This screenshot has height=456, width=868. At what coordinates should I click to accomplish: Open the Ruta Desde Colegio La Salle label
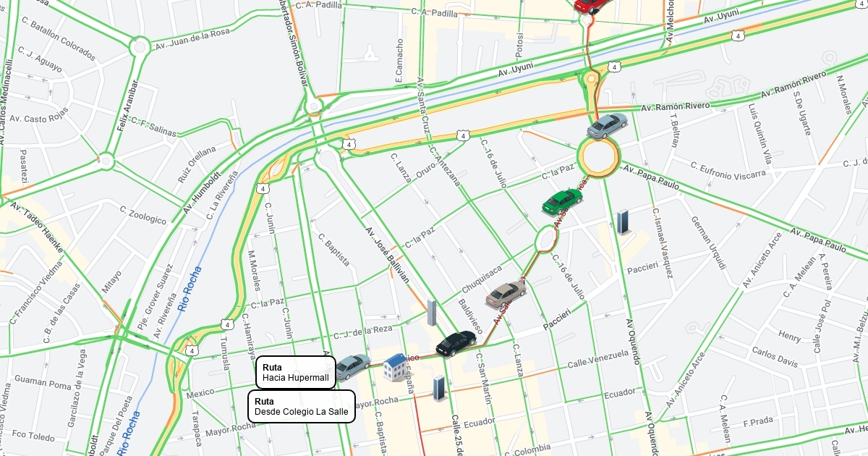(x=302, y=407)
